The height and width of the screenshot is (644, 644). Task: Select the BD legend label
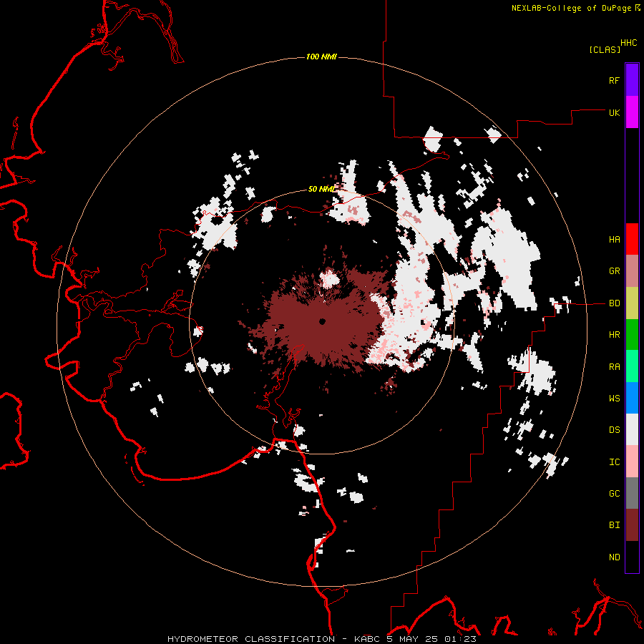click(614, 303)
